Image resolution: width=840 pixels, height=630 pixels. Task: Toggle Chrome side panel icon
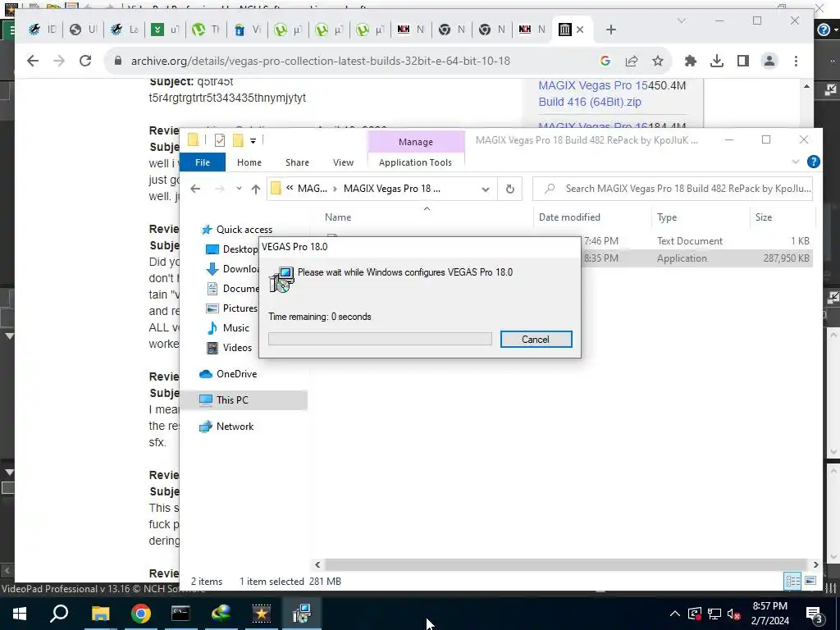click(743, 61)
